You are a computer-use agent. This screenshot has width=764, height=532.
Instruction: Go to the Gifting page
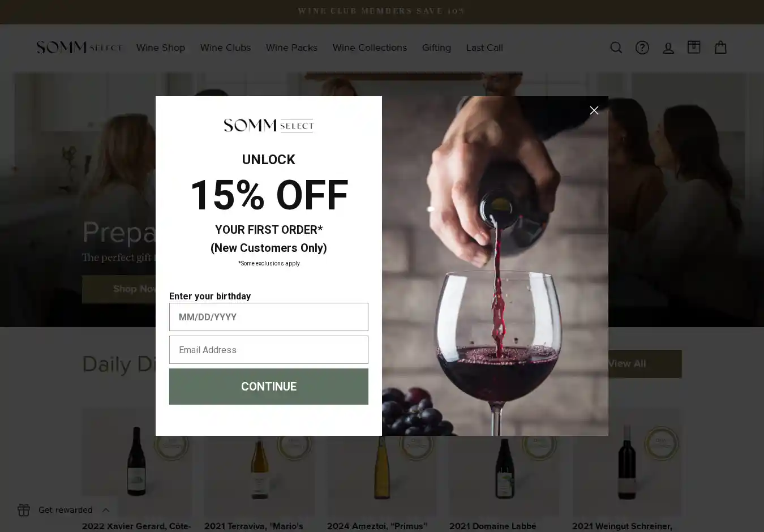coord(436,48)
